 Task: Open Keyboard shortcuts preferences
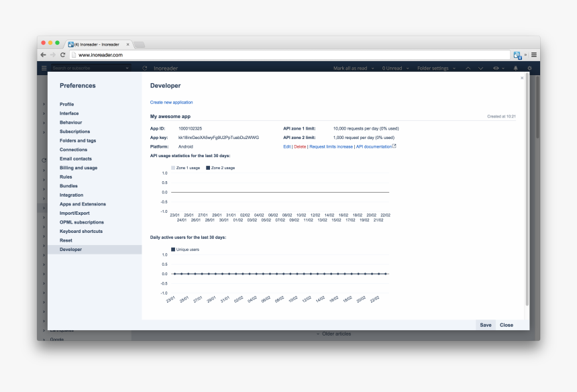[81, 232]
